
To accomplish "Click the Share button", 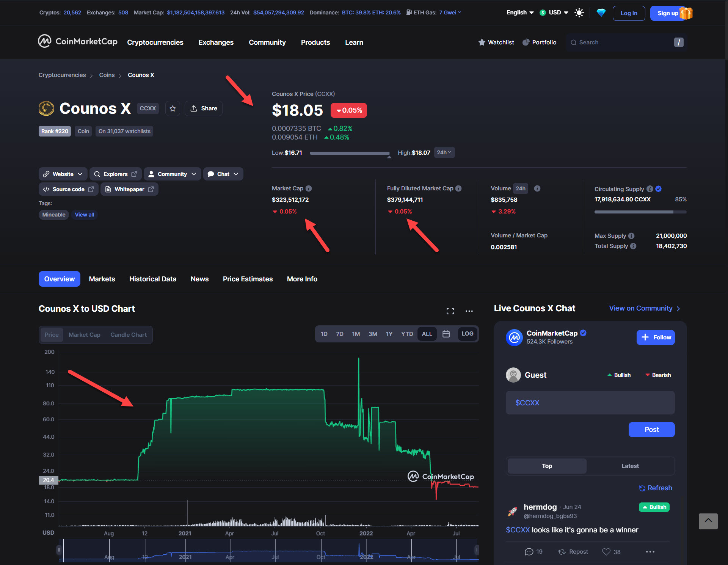I will (204, 108).
